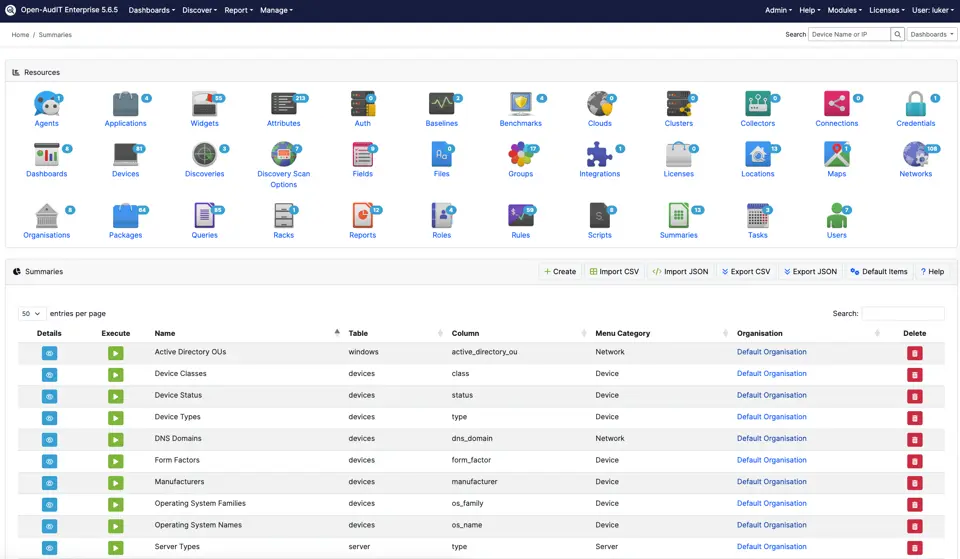Click the Create summary button
The height and width of the screenshot is (559, 960).
click(560, 271)
